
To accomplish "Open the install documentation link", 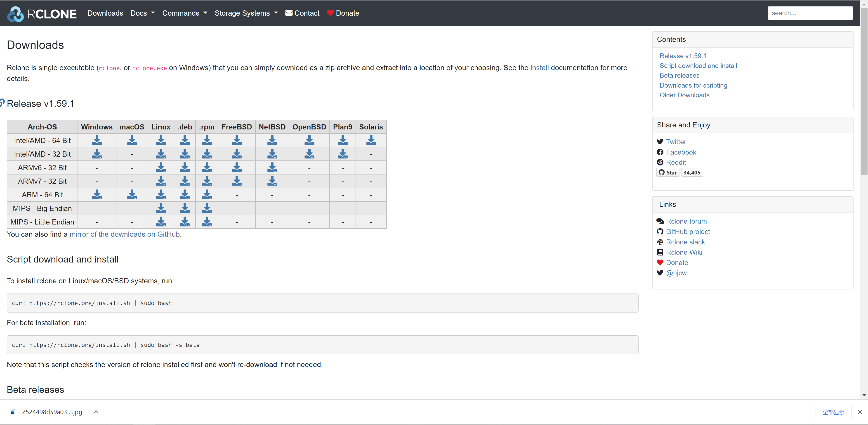I will (x=539, y=67).
